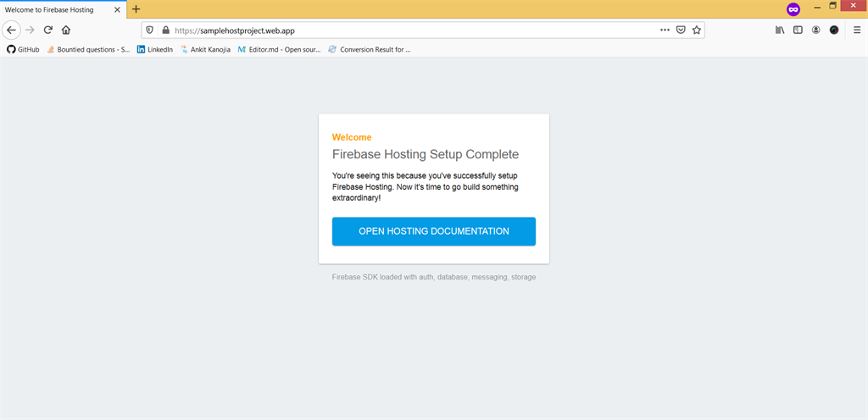Open a new tab with plus

pos(136,9)
